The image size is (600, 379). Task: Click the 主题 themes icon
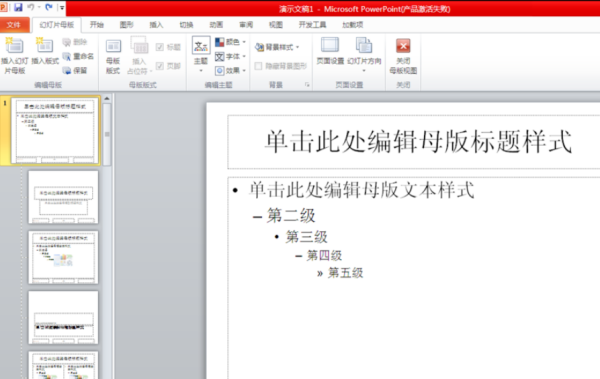(x=201, y=46)
